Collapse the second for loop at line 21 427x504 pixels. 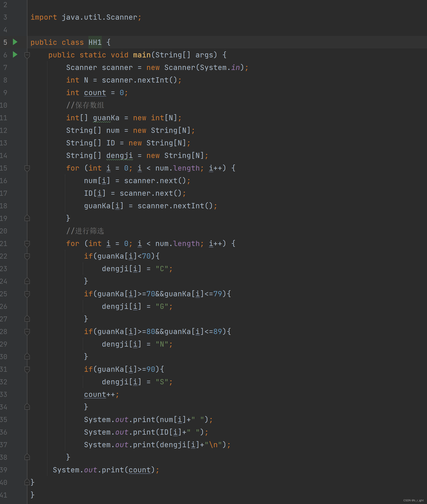[x=27, y=244]
